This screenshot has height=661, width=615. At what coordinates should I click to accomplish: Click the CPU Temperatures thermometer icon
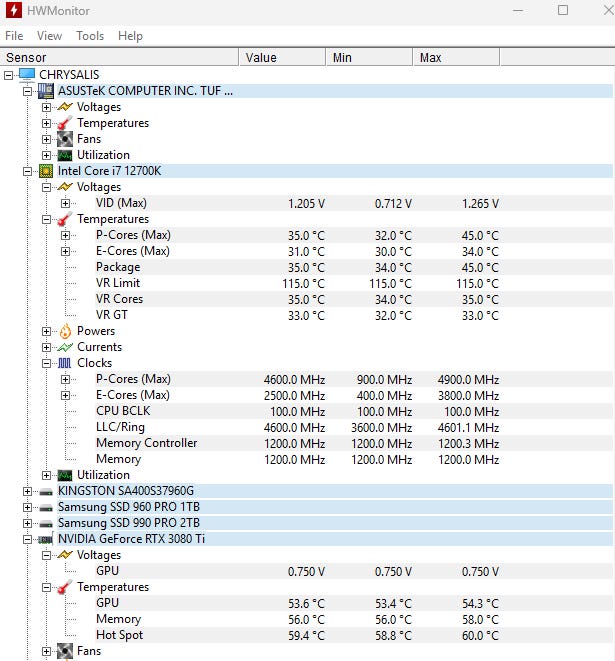[x=65, y=219]
